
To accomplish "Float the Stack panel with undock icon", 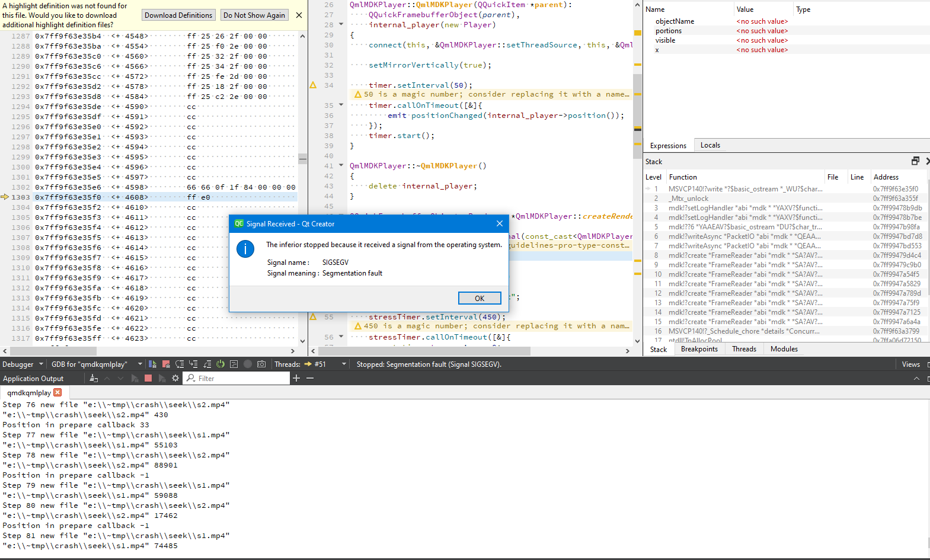I will (x=915, y=161).
